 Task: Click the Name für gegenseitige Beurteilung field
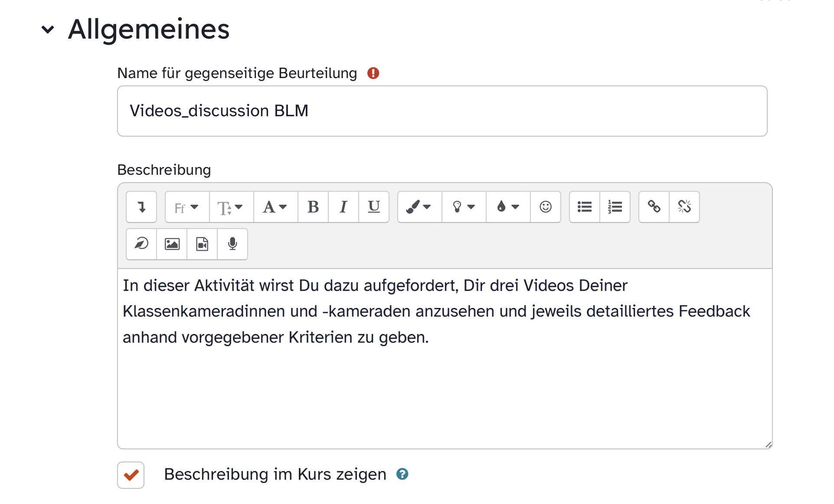pos(442,111)
